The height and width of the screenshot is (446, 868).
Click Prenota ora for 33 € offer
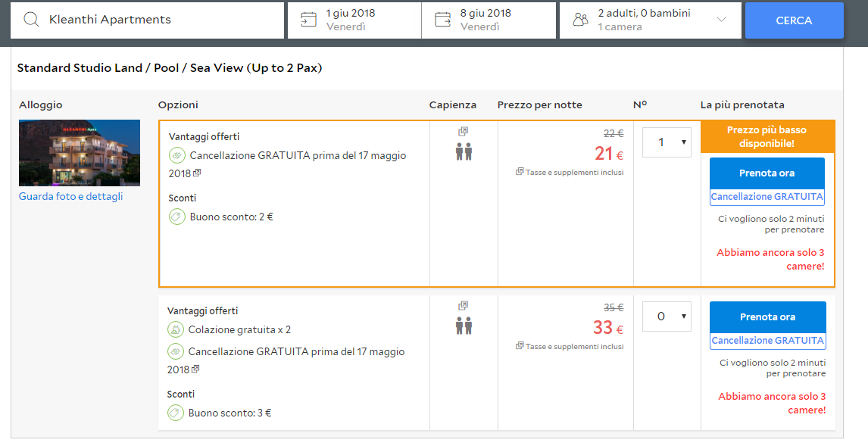tap(767, 317)
